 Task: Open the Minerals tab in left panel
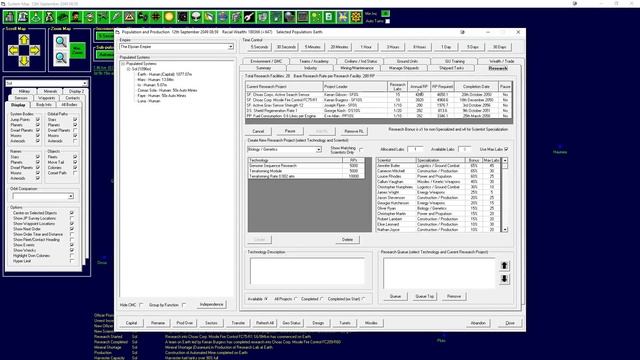pyautogui.click(x=50, y=91)
